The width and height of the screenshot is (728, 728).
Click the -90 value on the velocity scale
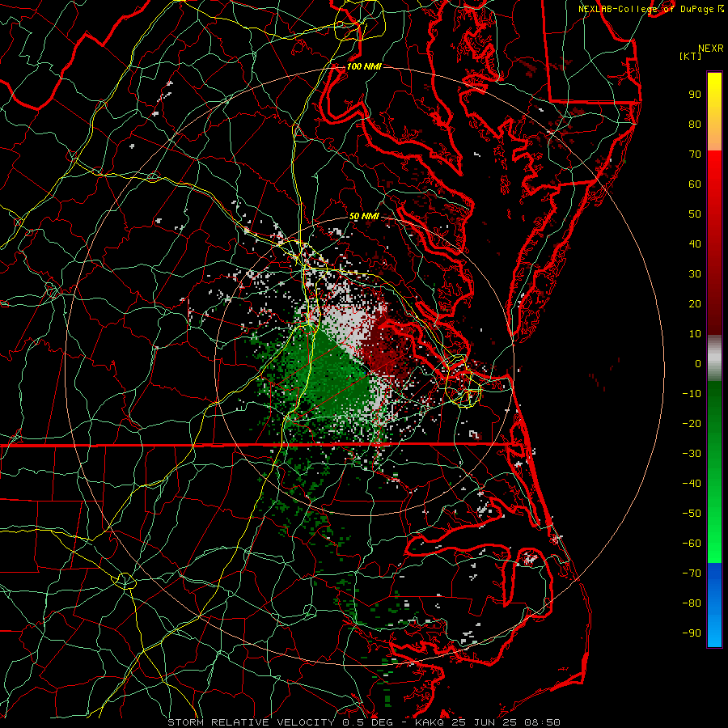[692, 633]
